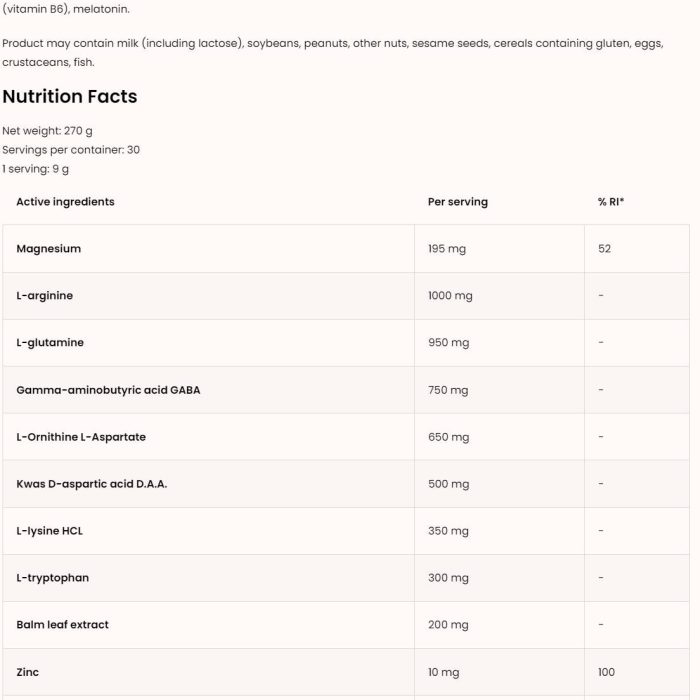Screen dimensions: 700x700
Task: Select the Magnesium ingredient row label
Action: coord(49,249)
